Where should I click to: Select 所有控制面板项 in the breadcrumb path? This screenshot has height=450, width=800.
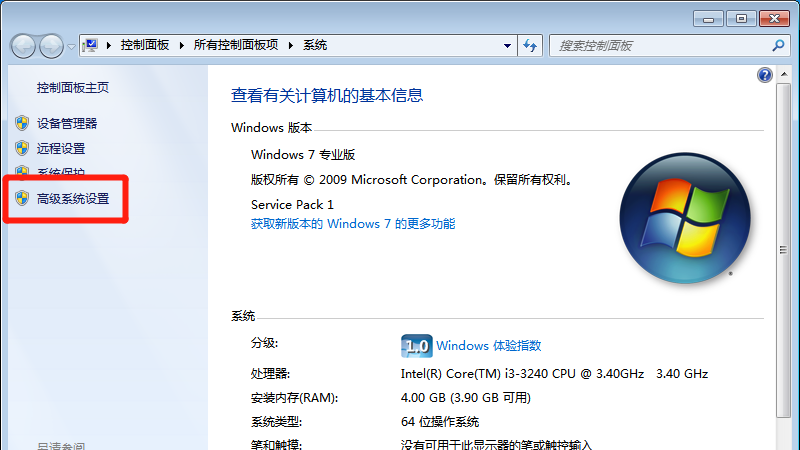pos(238,45)
